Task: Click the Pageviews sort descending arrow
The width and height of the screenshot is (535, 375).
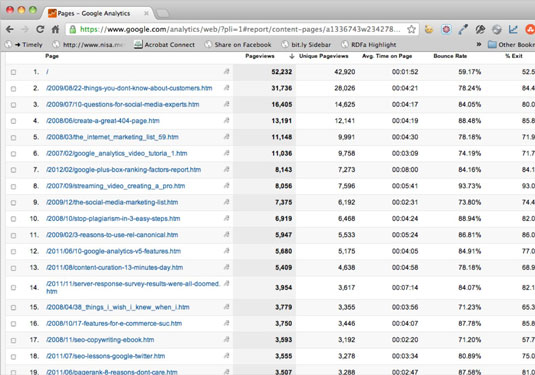Action: 291,56
